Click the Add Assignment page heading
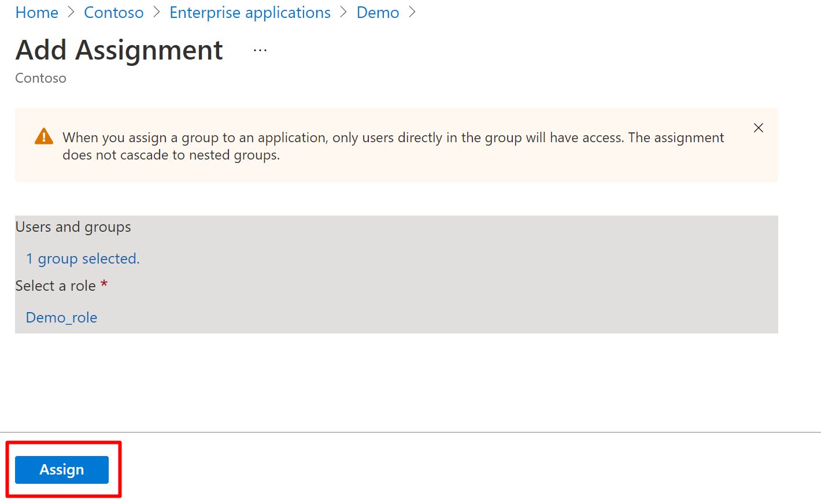 pos(119,50)
